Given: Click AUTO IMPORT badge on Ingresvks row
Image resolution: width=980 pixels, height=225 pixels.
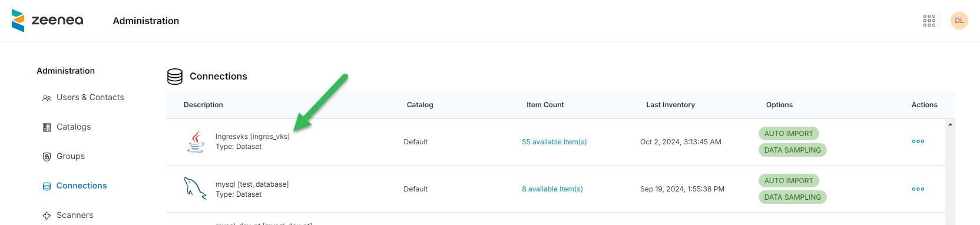Looking at the screenshot, I should coord(789,134).
